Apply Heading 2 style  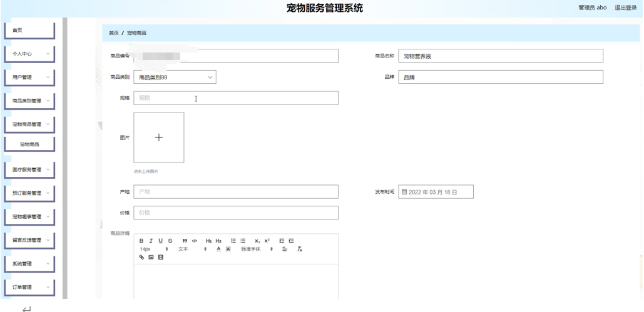(218, 241)
